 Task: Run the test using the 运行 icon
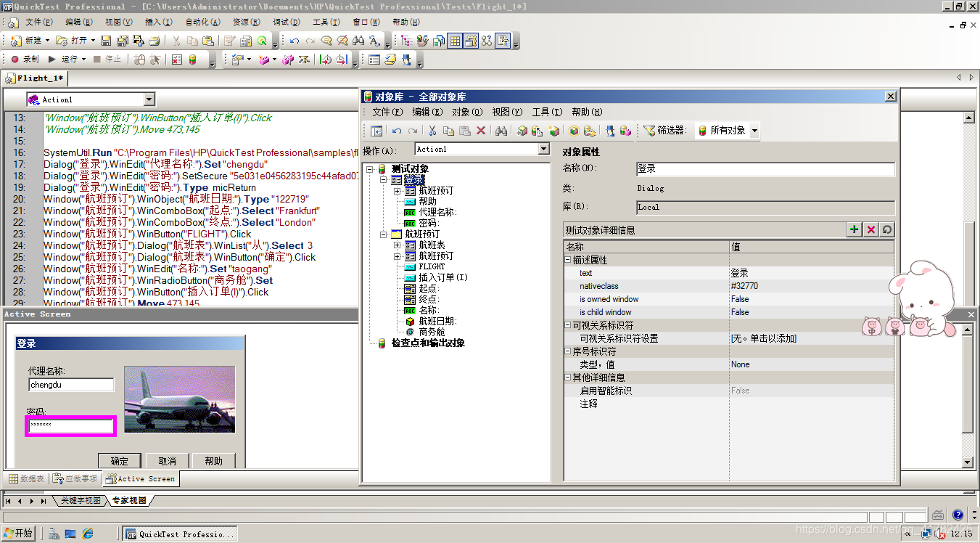tap(52, 60)
